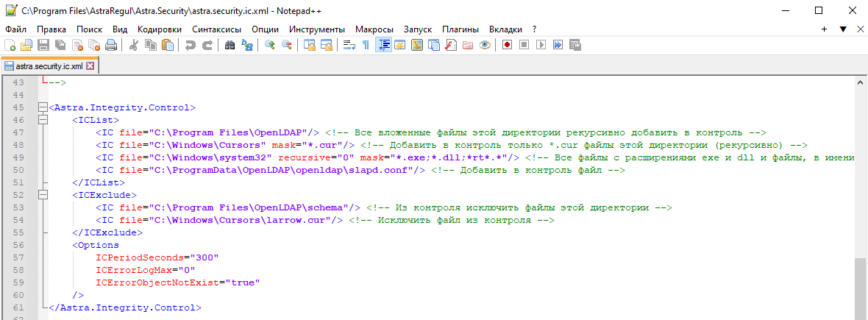This screenshot has width=868, height=320.
Task: Click the Print toolbar icon
Action: [111, 45]
